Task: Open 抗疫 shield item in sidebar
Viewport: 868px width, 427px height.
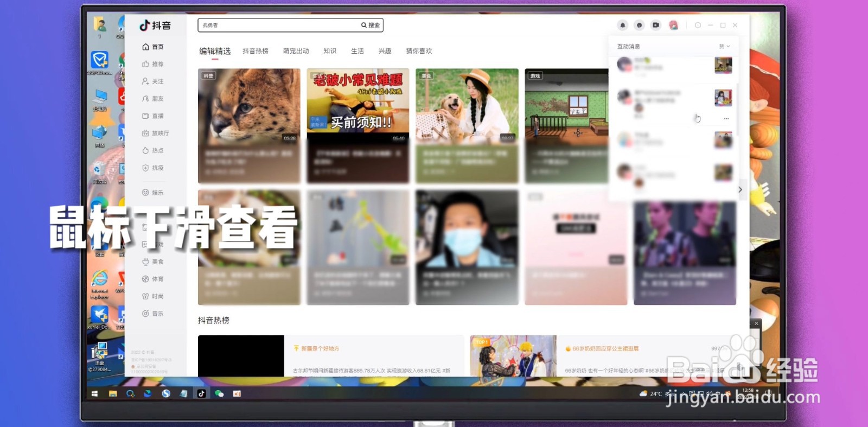Action: (x=153, y=168)
